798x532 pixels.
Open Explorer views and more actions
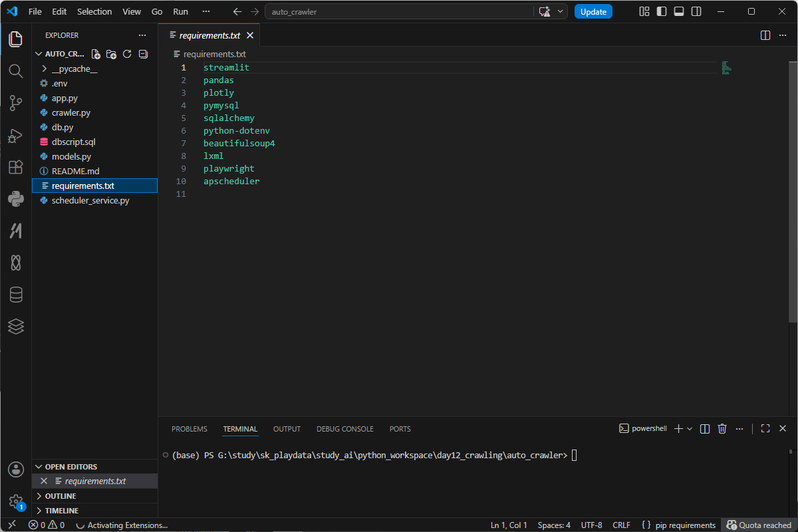pyautogui.click(x=142, y=35)
